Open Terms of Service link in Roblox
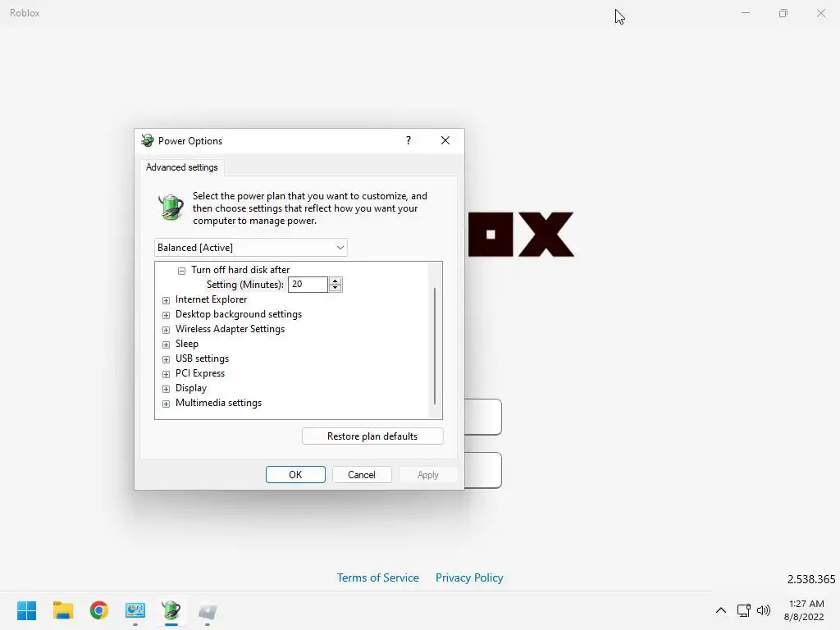 click(x=377, y=577)
